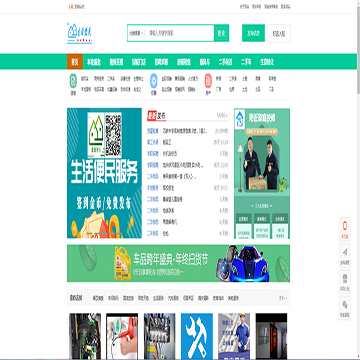Click the paper-plane icon in floating sidebar
Viewport: 360px width, 360px height.
tap(345, 252)
